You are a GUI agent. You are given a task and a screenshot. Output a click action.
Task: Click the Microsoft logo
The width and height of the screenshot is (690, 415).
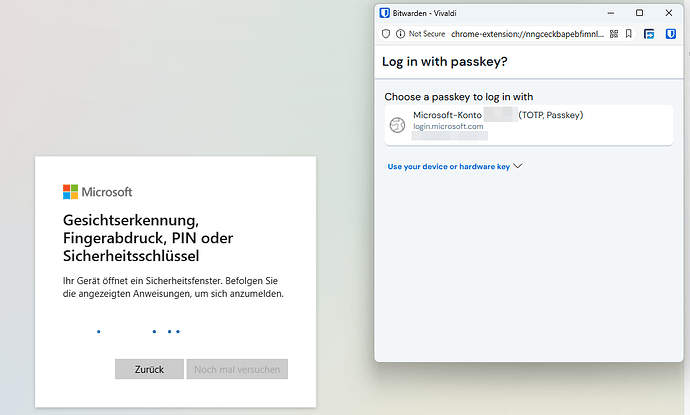(x=97, y=192)
